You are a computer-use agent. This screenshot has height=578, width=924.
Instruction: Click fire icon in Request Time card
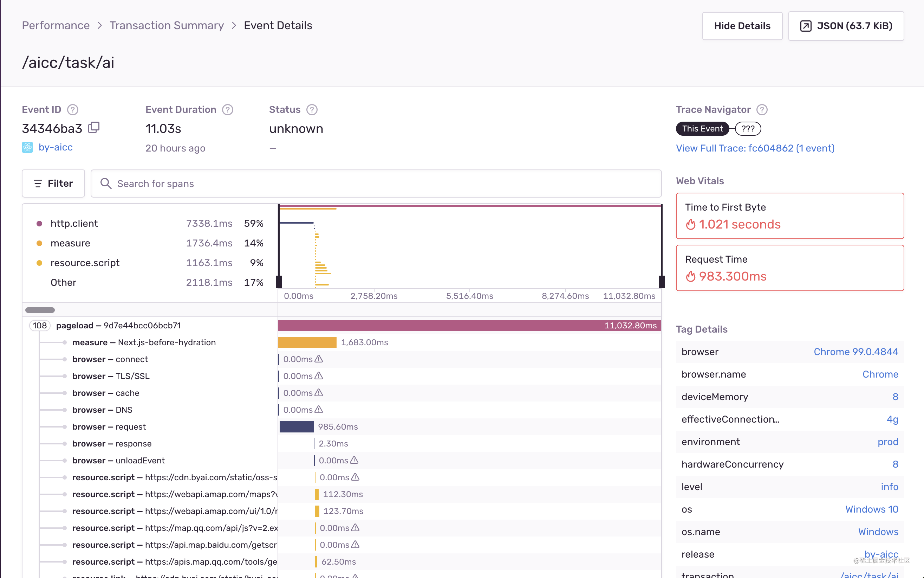pos(691,276)
